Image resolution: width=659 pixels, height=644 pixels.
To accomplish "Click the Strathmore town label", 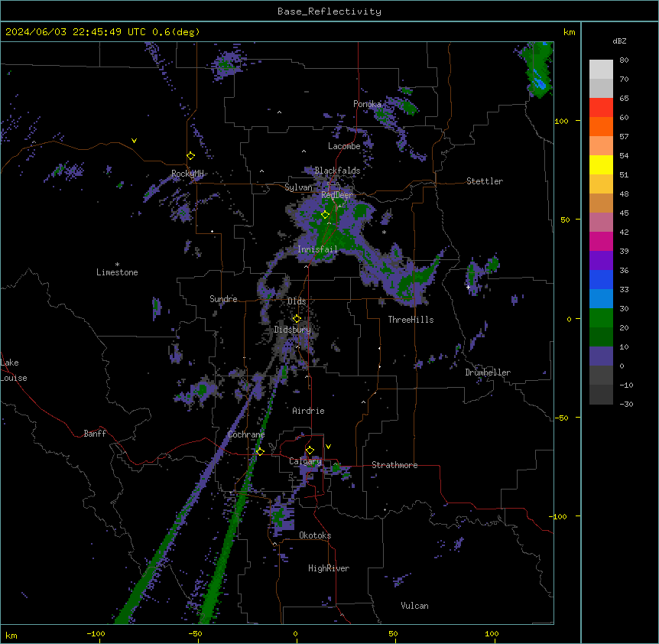I will click(394, 465).
